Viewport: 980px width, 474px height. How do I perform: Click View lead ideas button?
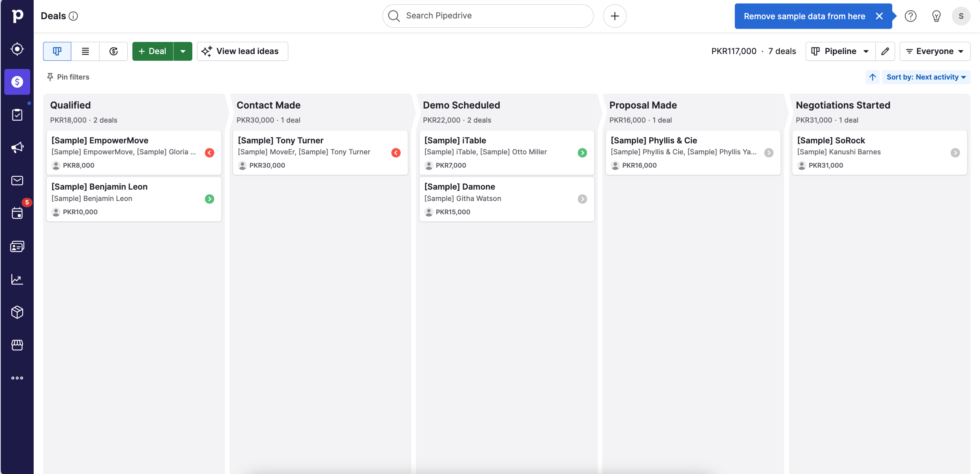[x=242, y=51]
